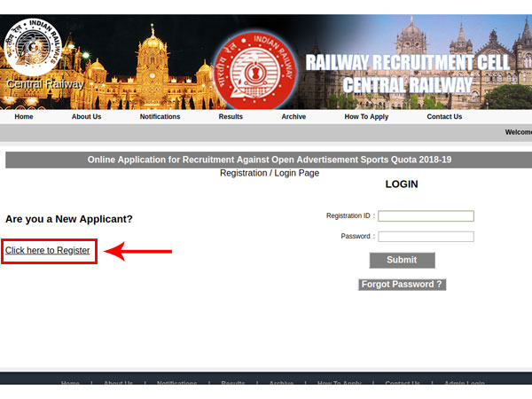
Task: Go to the Notifications menu item
Action: click(x=160, y=117)
